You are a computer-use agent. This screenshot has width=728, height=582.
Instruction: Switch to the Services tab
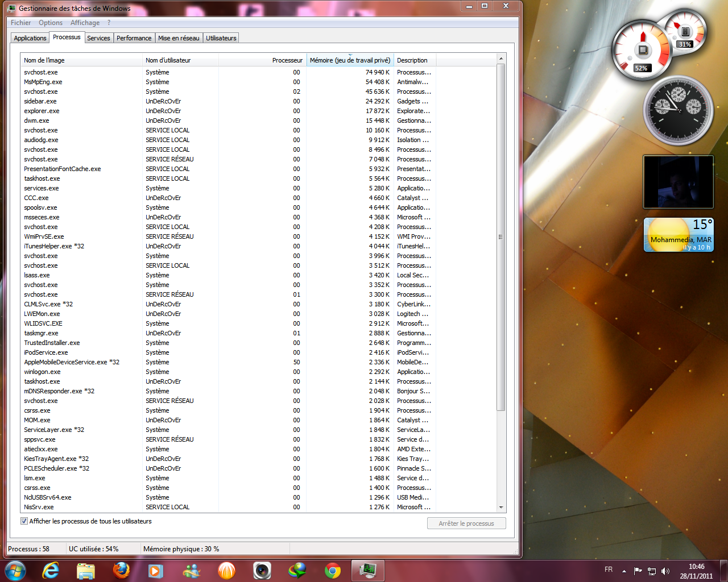[98, 38]
